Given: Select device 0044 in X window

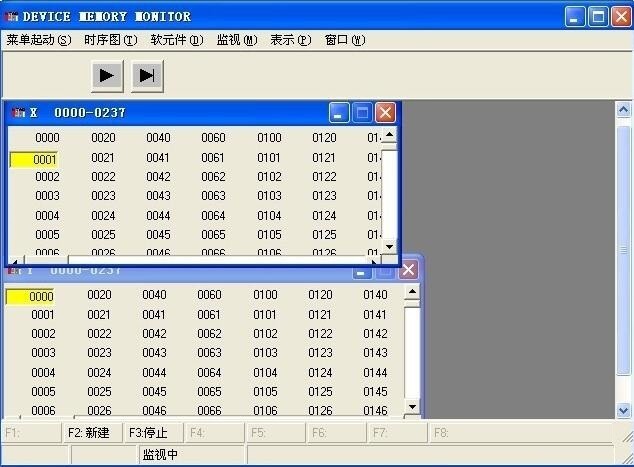Looking at the screenshot, I should coord(158,216).
